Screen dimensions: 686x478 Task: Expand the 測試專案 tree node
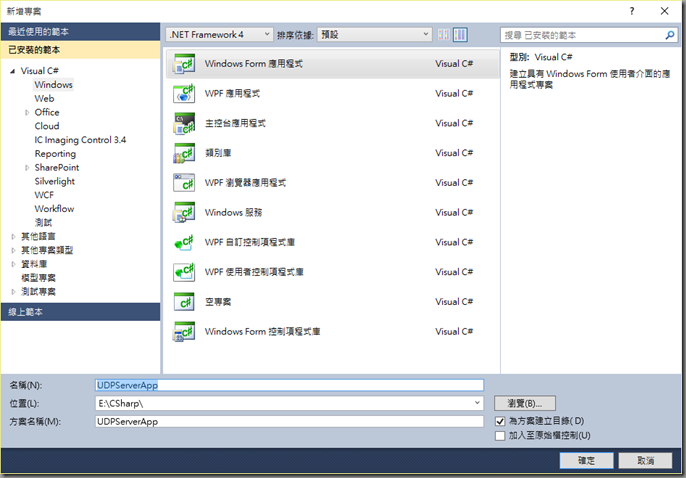pos(13,292)
